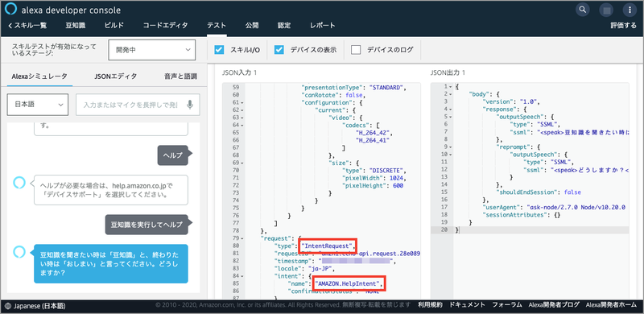Screen dimensions: 644x314
Task: Open the Alexa開発者ブログ footer link
Action: [554, 305]
